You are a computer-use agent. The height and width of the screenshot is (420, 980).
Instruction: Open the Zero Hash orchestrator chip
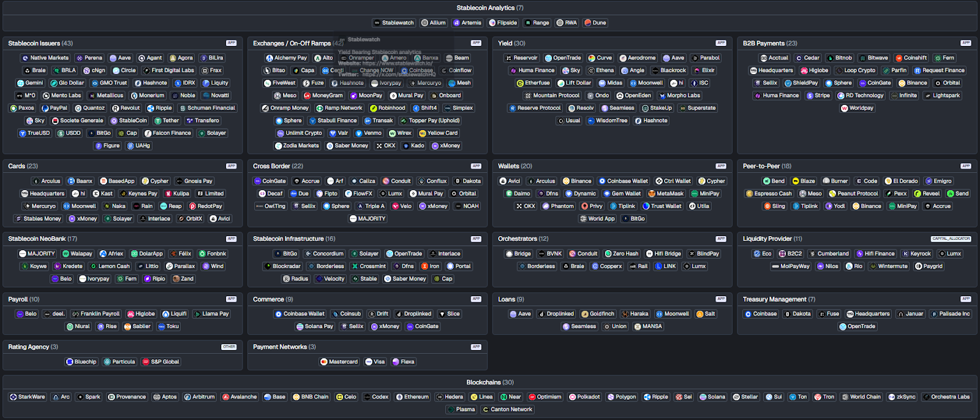(x=622, y=254)
